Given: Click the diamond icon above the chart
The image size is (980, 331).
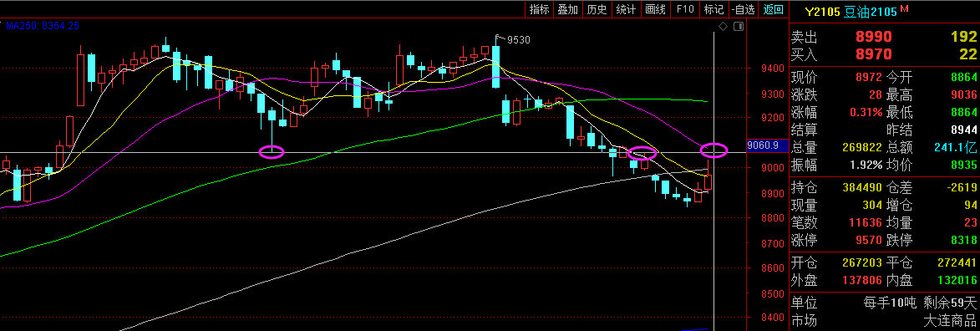Looking at the screenshot, I should (724, 26).
